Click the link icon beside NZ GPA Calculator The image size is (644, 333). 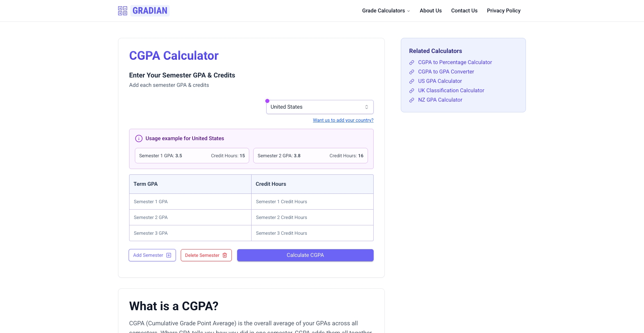[411, 100]
